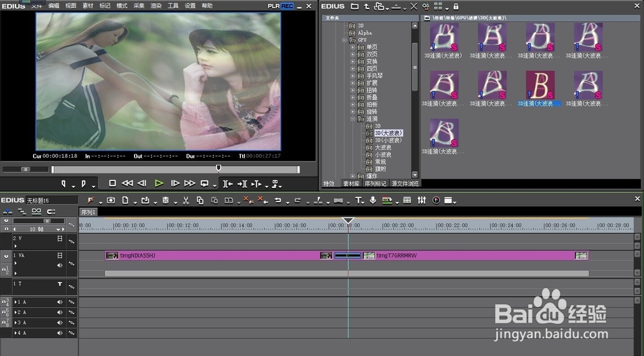The image size is (644, 356).
Task: Click the Ripple delete icon
Action: pos(262,200)
